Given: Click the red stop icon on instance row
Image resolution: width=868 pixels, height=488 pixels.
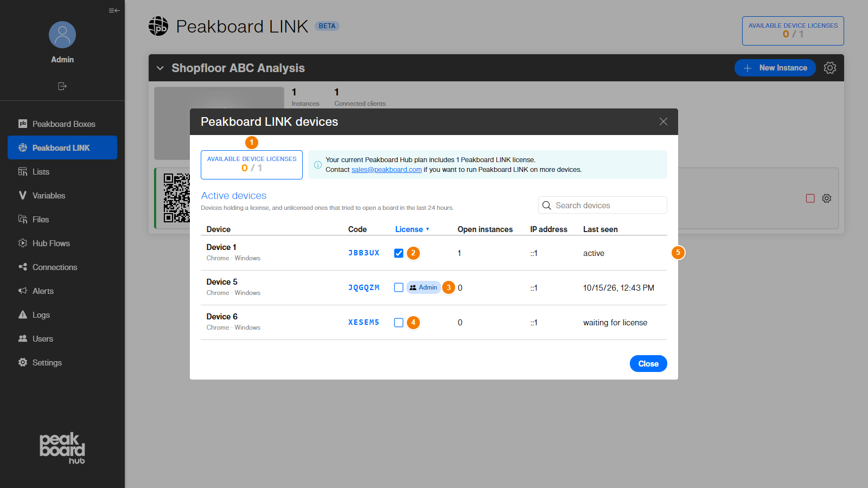Looking at the screenshot, I should [x=810, y=198].
